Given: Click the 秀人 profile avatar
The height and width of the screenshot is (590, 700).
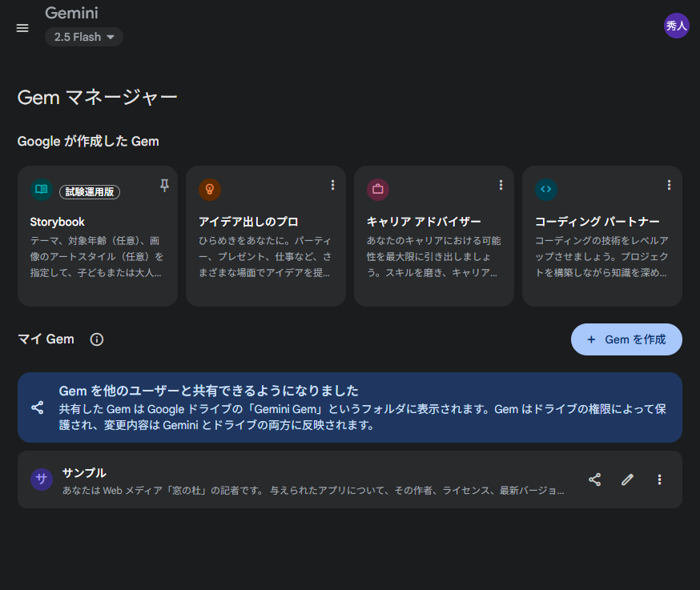Looking at the screenshot, I should 676,25.
